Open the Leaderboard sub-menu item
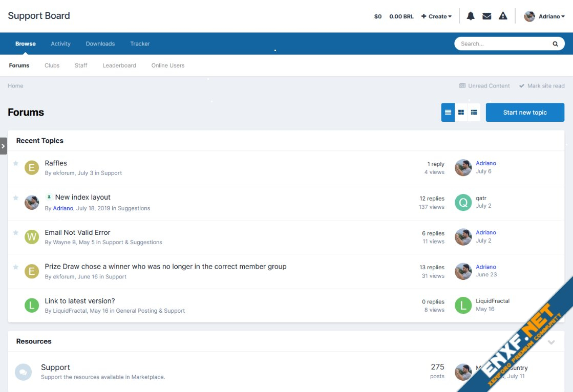 tap(119, 66)
